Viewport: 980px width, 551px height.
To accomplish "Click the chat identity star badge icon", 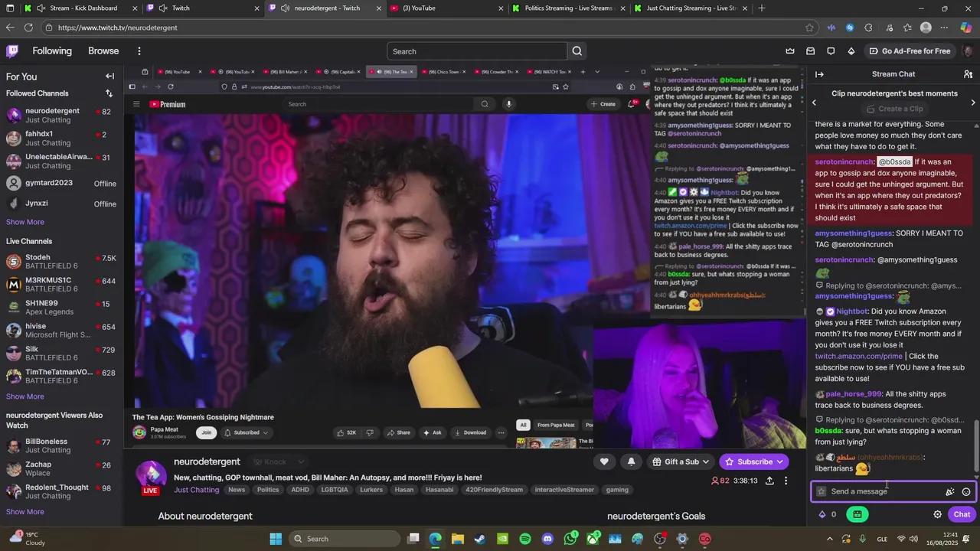I will point(822,491).
